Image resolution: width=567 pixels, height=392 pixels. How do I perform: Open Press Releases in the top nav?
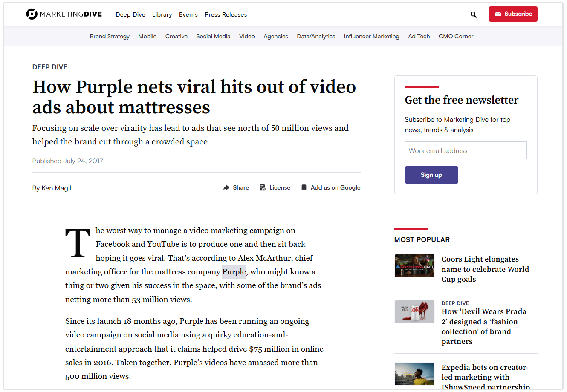[x=226, y=14]
